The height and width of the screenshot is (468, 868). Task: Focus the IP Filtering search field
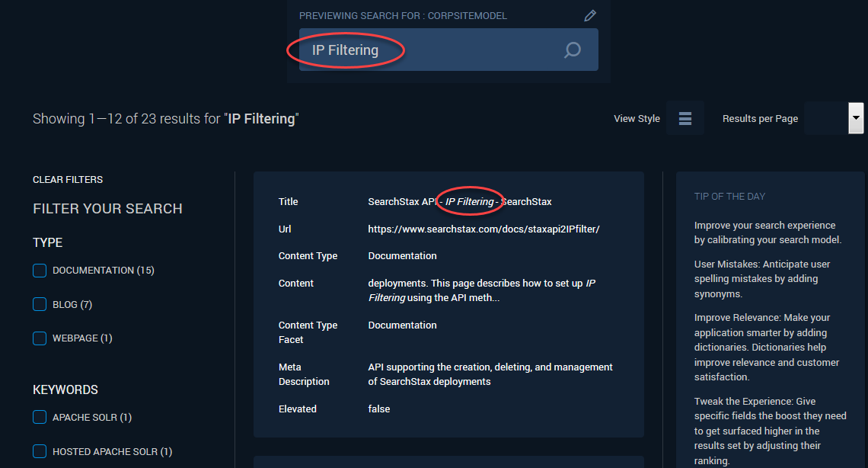(448, 50)
